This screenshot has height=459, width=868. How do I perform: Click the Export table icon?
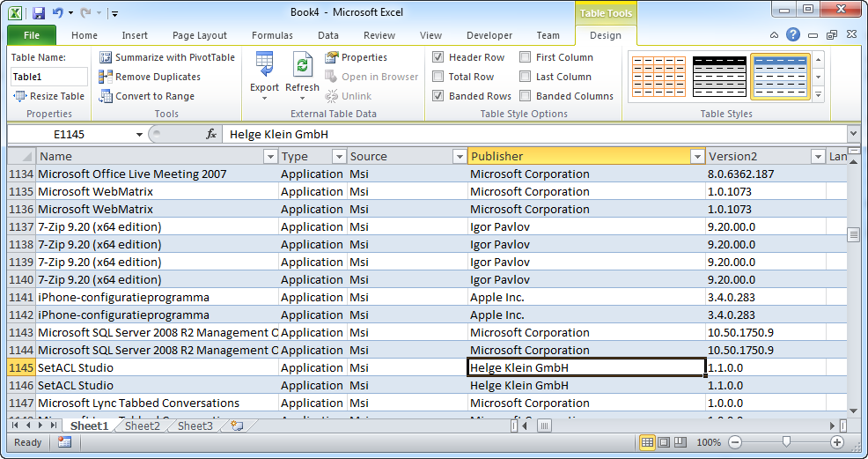(265, 63)
